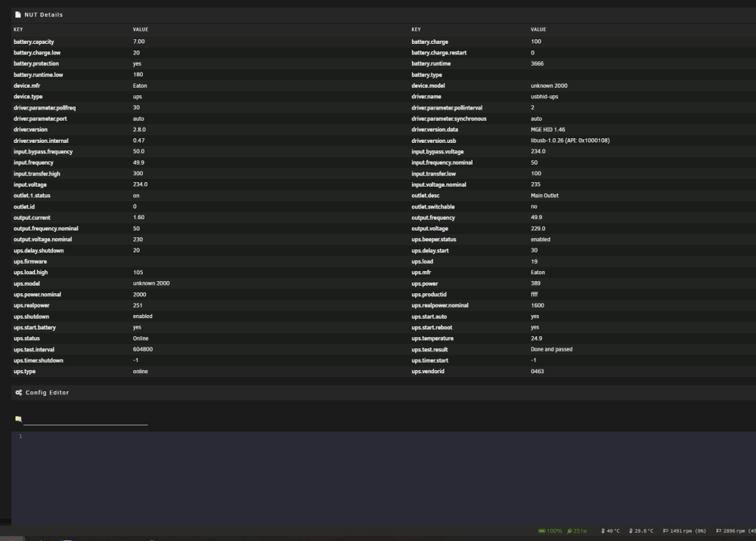
Task: Select the battery.protection key
Action: [36, 63]
